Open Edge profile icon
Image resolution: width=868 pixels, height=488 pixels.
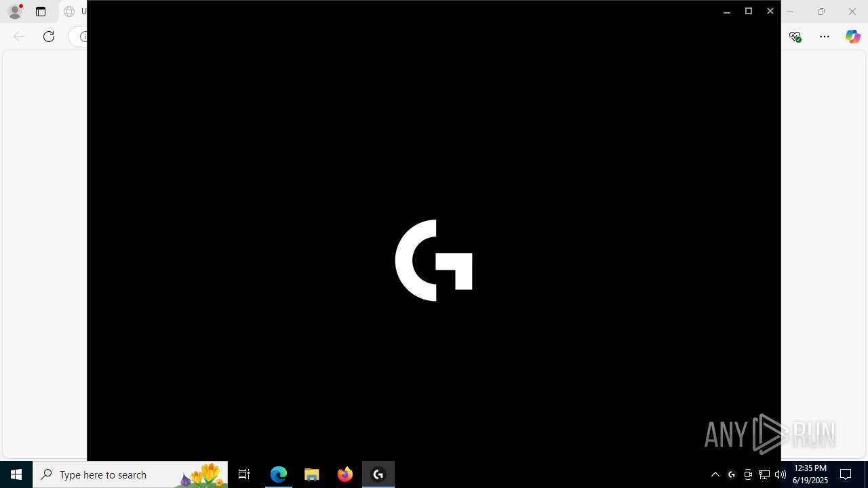(x=15, y=12)
